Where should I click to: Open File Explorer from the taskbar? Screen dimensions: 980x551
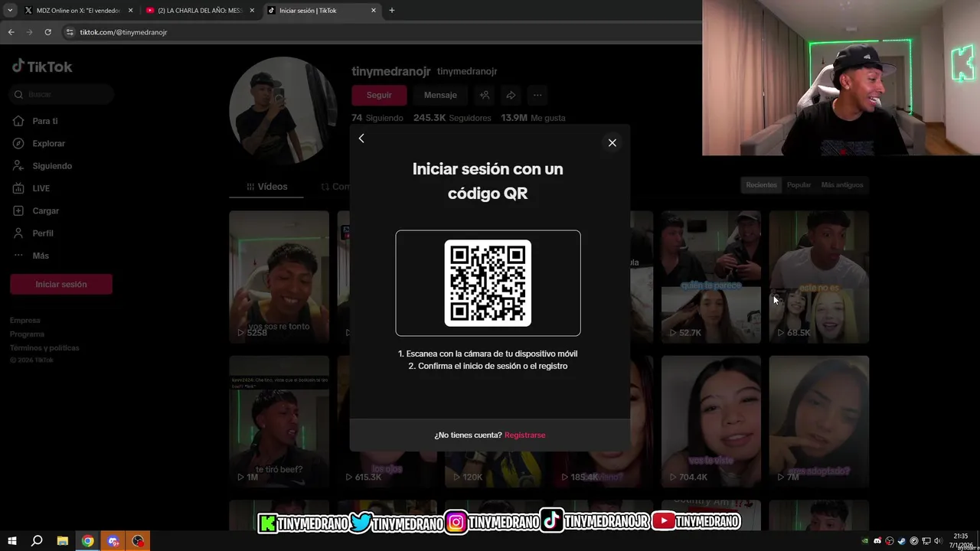click(62, 541)
